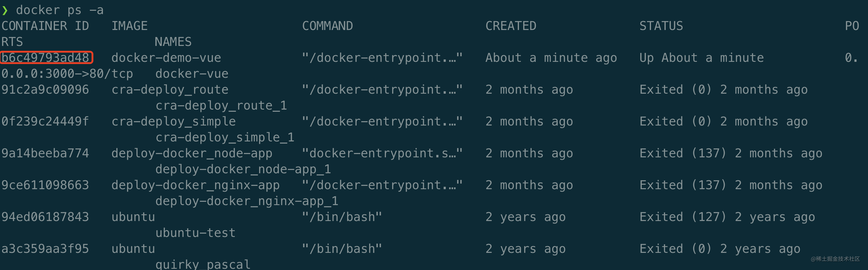Click container ID 9ce611098663
Screen dimensions: 868x270
tap(45, 185)
